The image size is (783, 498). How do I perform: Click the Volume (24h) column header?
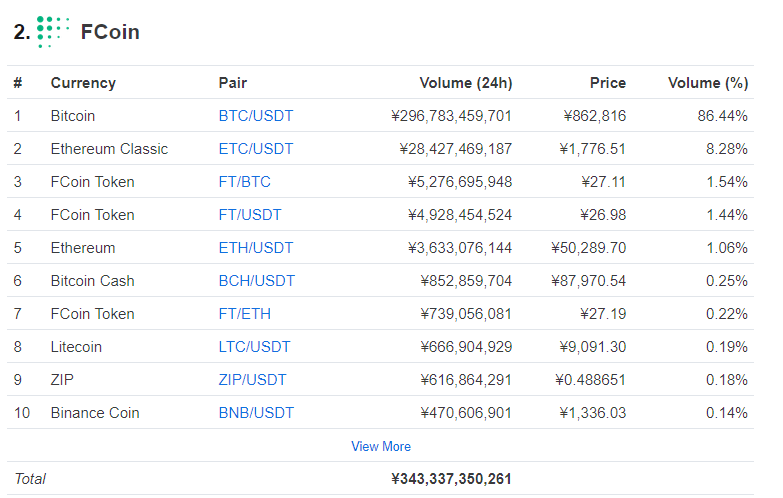coord(465,83)
